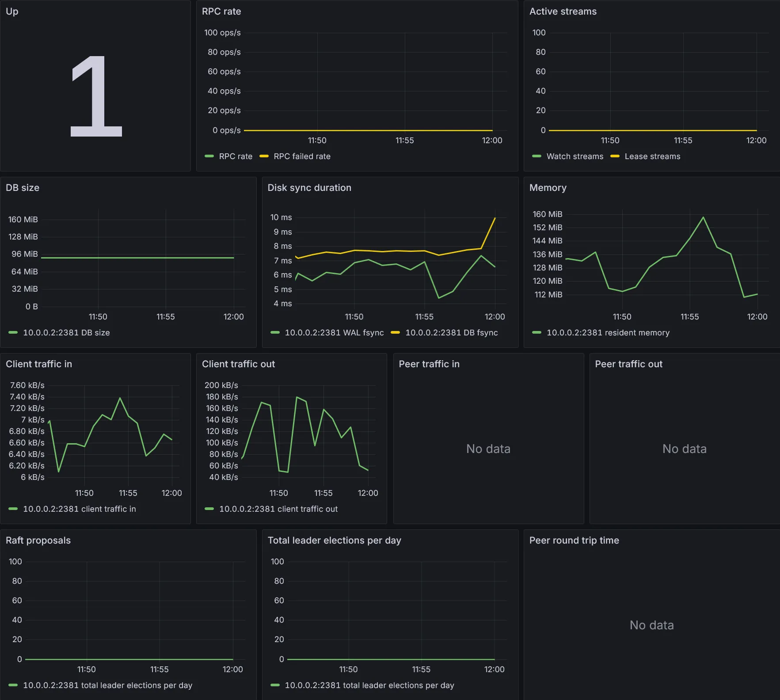
Task: Open the Disk sync duration panel title menu
Action: click(309, 188)
